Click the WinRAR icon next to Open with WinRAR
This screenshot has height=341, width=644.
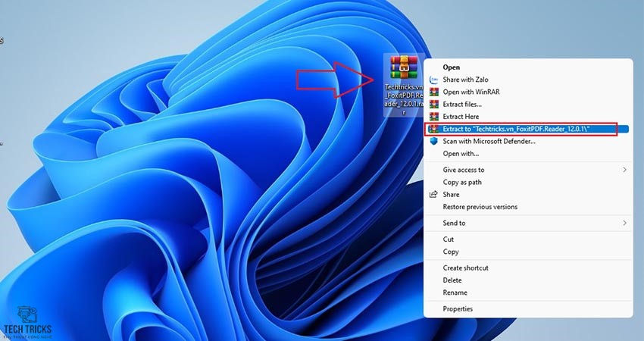433,92
